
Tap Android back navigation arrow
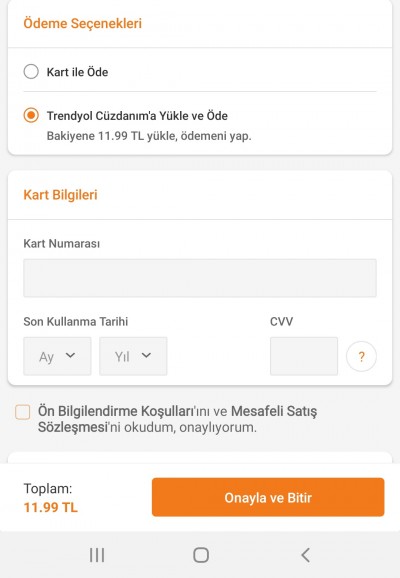[x=305, y=555]
